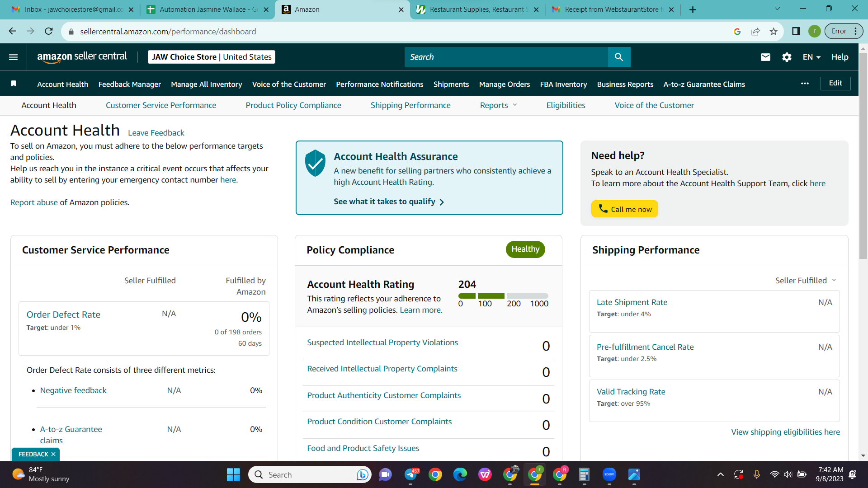Click the Account Health Rating progress bar
Screen dimensions: 868x488
pyautogui.click(x=503, y=296)
